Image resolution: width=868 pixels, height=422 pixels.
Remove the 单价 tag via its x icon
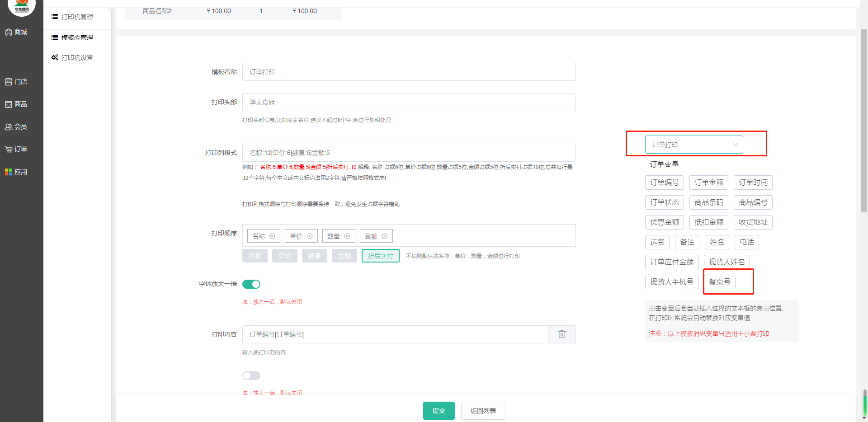click(310, 236)
